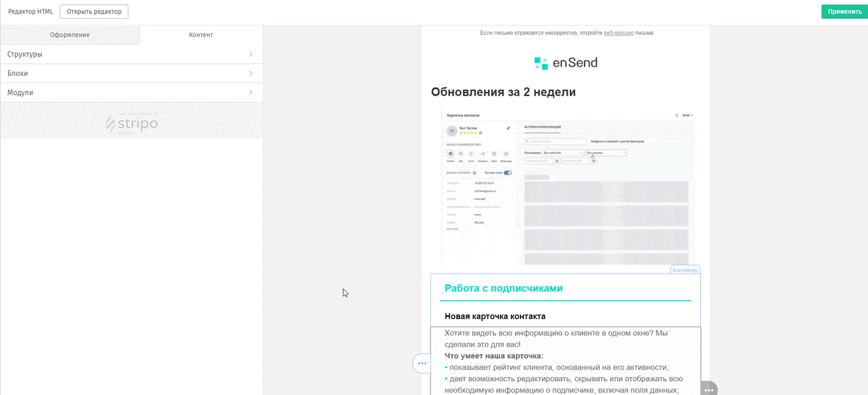This screenshot has height=395, width=868.
Task: Click the enSend logo in email
Action: (566, 63)
